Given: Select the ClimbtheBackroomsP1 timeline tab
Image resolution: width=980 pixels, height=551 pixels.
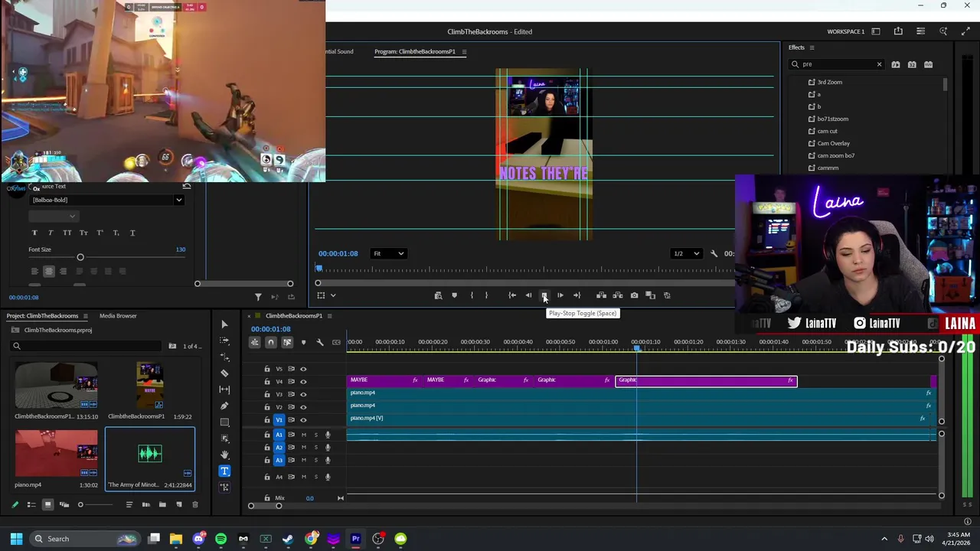Looking at the screenshot, I should pos(294,315).
